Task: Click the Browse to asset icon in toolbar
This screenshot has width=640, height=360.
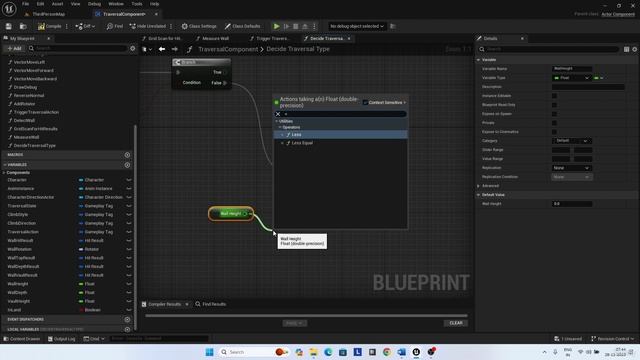Action: 23,26
